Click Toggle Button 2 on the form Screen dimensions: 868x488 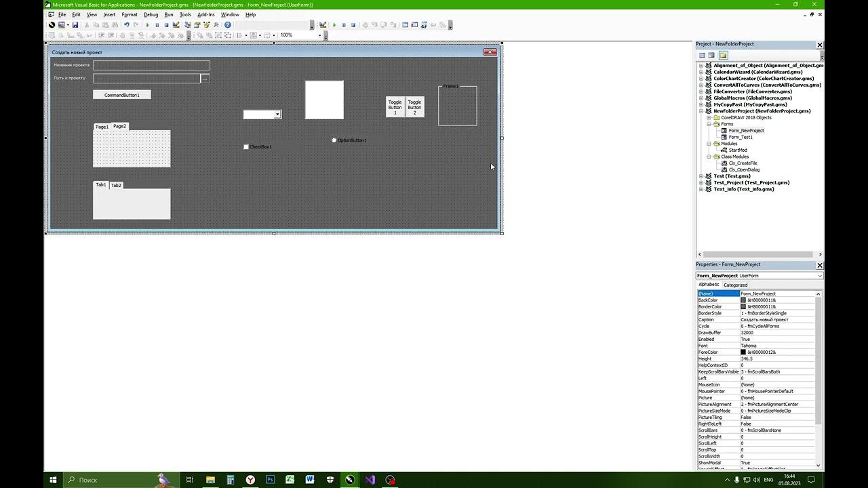[415, 106]
